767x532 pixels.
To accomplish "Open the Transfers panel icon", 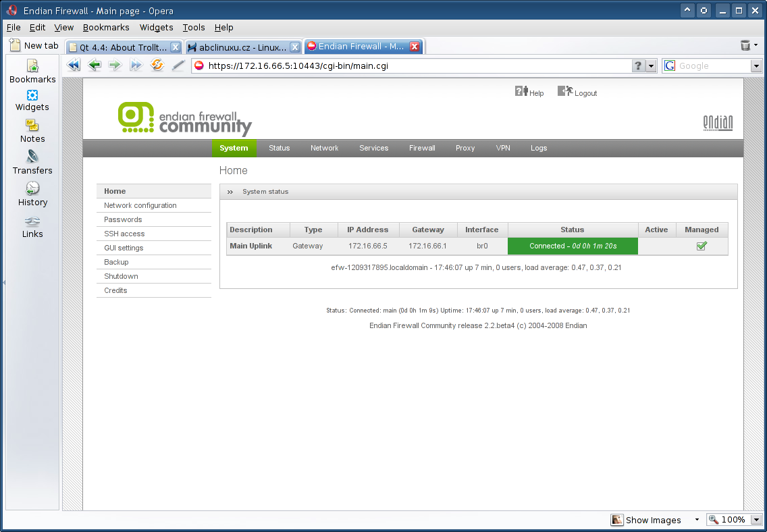I will click(32, 157).
